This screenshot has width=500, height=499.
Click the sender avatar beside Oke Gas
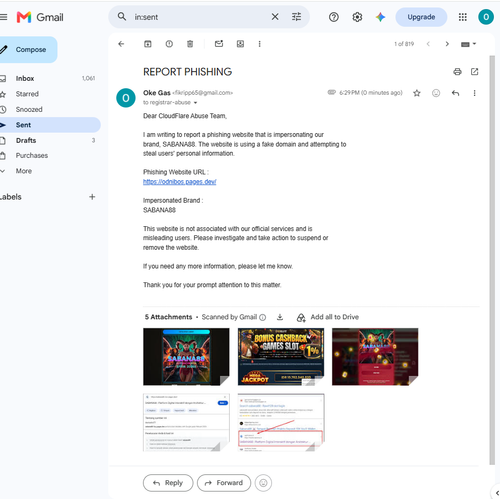click(126, 98)
